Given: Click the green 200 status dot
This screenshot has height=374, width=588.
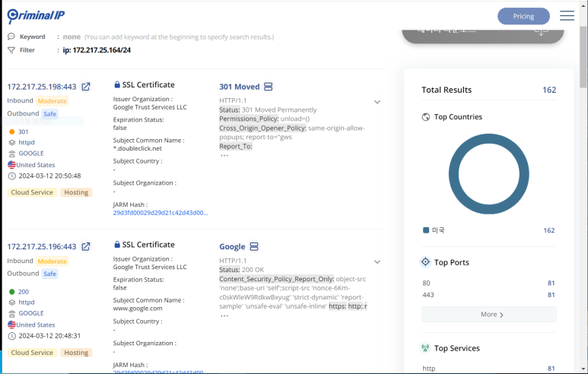Looking at the screenshot, I should 11,292.
